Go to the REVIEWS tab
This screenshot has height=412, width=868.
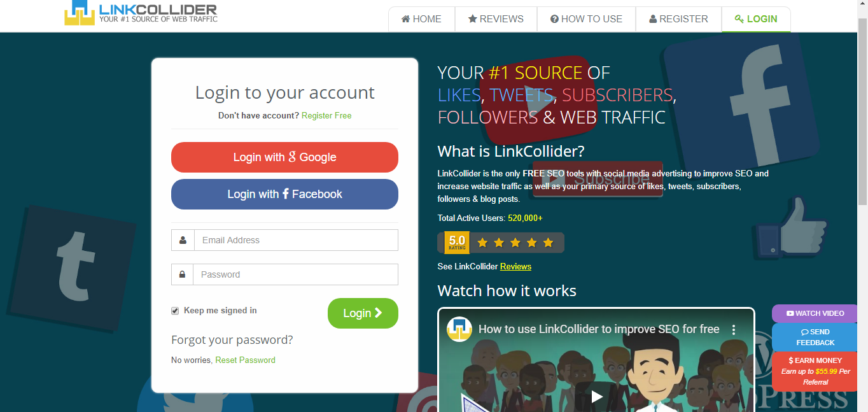(496, 19)
